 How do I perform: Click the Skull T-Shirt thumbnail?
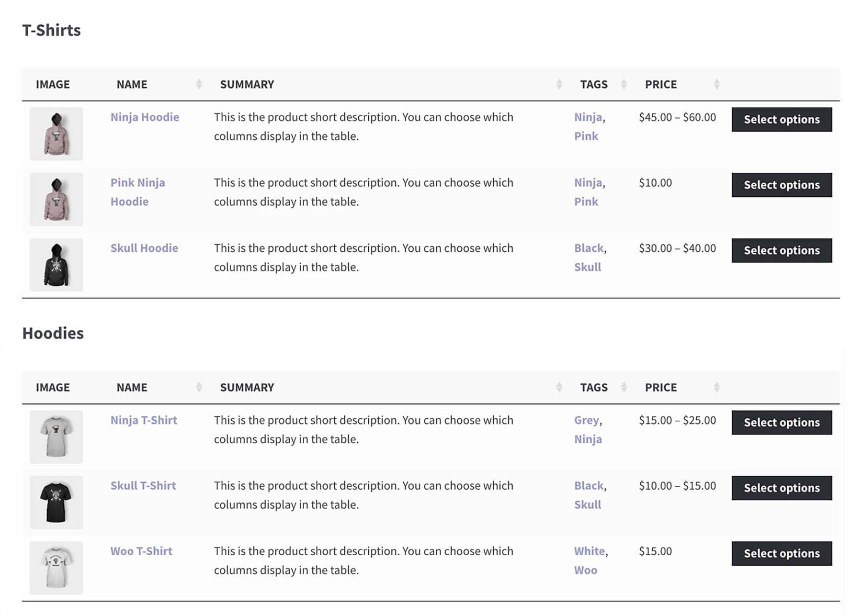56,502
